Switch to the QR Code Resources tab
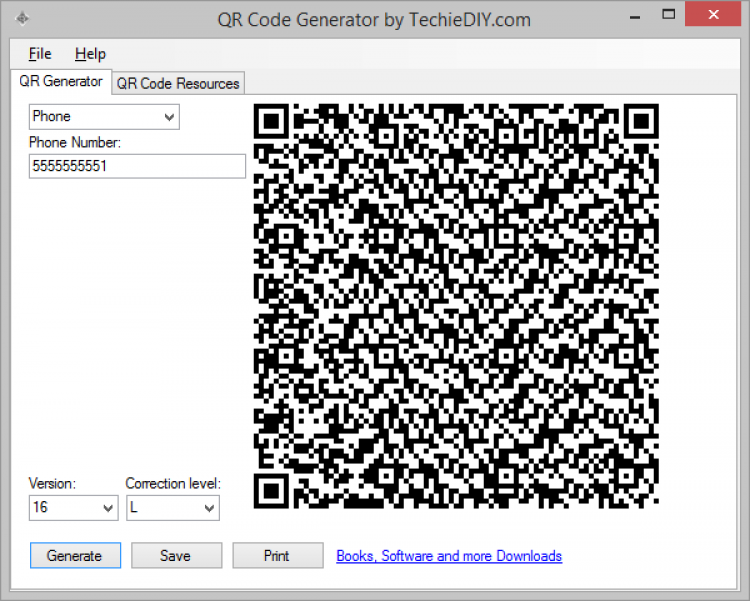This screenshot has height=601, width=750. pyautogui.click(x=178, y=83)
